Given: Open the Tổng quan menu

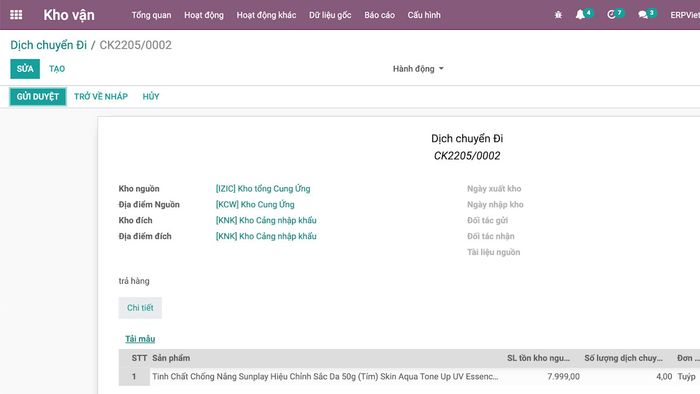Looking at the screenshot, I should pyautogui.click(x=151, y=15).
